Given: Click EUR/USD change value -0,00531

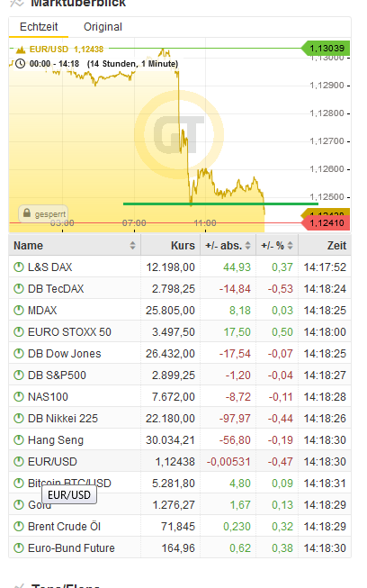Looking at the screenshot, I should click(228, 462).
